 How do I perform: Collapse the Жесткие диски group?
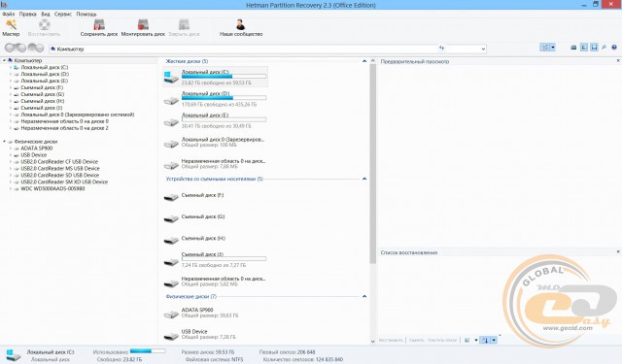point(364,61)
